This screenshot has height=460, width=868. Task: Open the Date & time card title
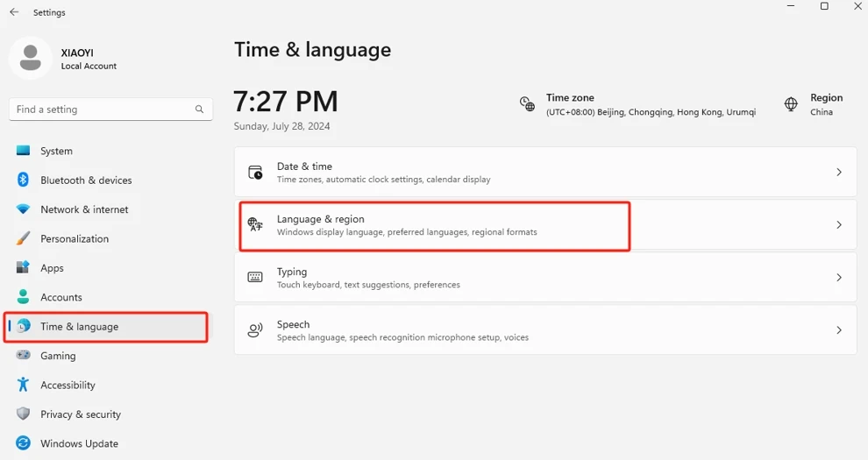point(304,166)
